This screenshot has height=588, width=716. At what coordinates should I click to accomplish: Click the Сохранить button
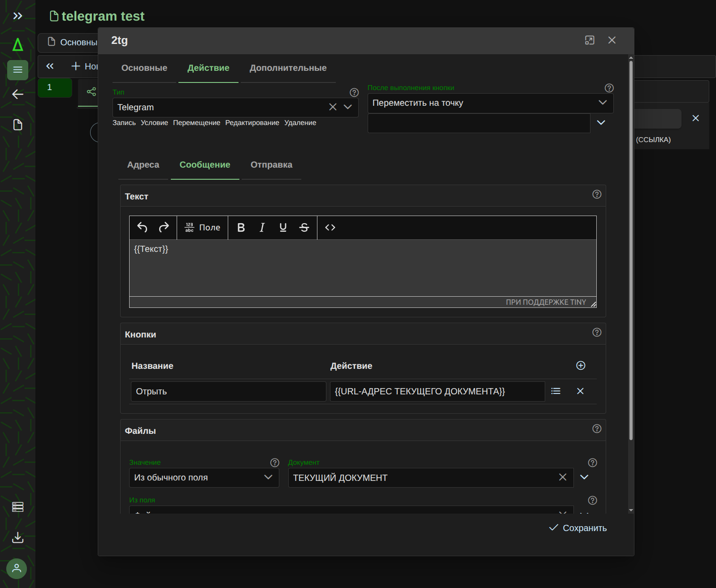pyautogui.click(x=578, y=528)
